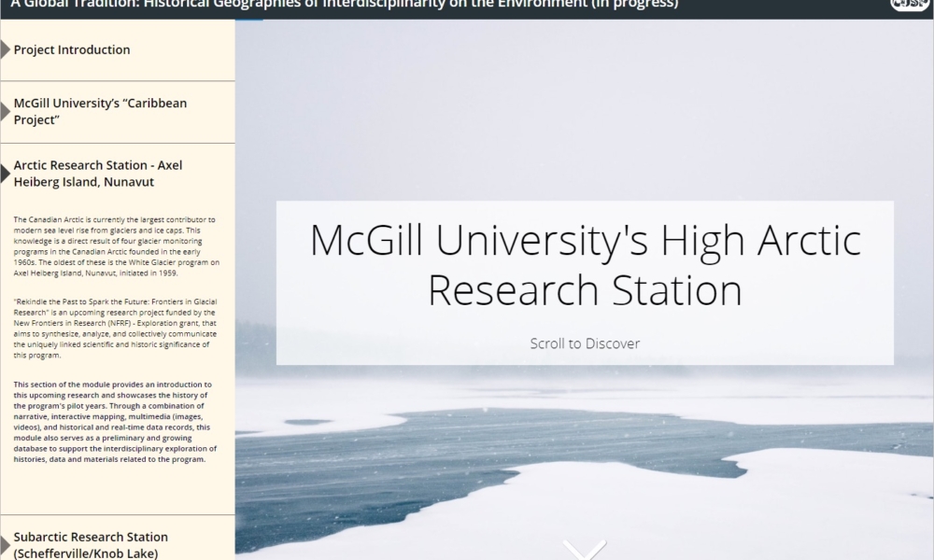Image resolution: width=934 pixels, height=560 pixels.
Task: Expand Subarctic Research Station (Schefferville/Knob Lake)
Action: tap(91, 544)
